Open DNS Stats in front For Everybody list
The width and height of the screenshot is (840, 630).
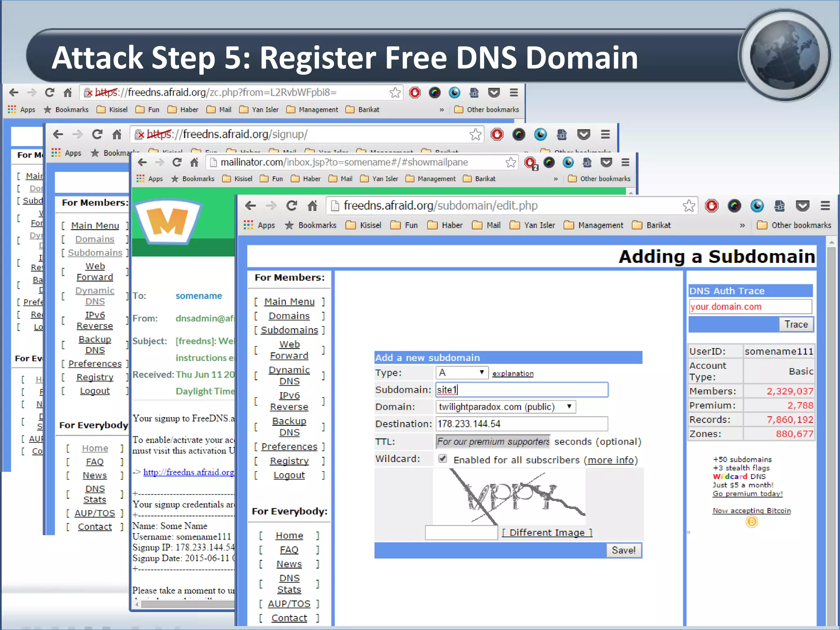click(289, 584)
